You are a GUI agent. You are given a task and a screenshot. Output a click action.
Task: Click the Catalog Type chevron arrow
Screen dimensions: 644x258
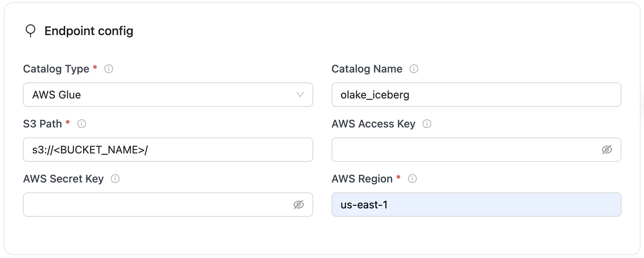tap(300, 95)
